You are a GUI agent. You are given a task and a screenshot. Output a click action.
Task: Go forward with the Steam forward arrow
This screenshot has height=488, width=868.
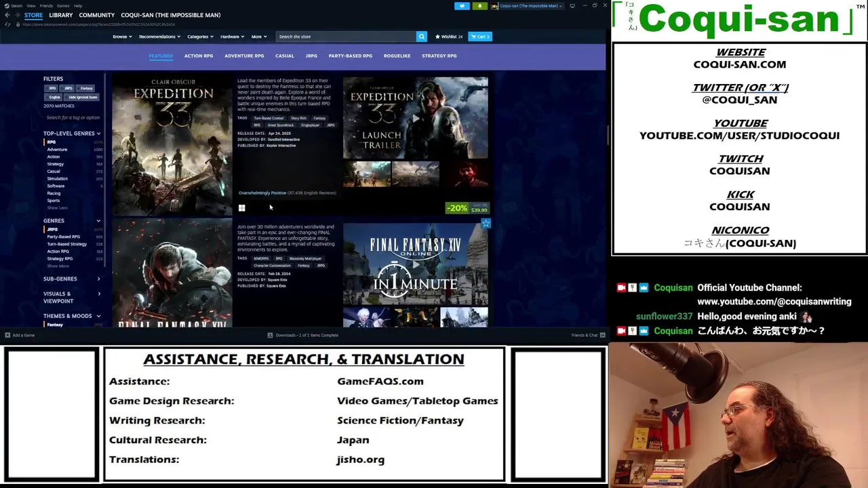[17, 15]
